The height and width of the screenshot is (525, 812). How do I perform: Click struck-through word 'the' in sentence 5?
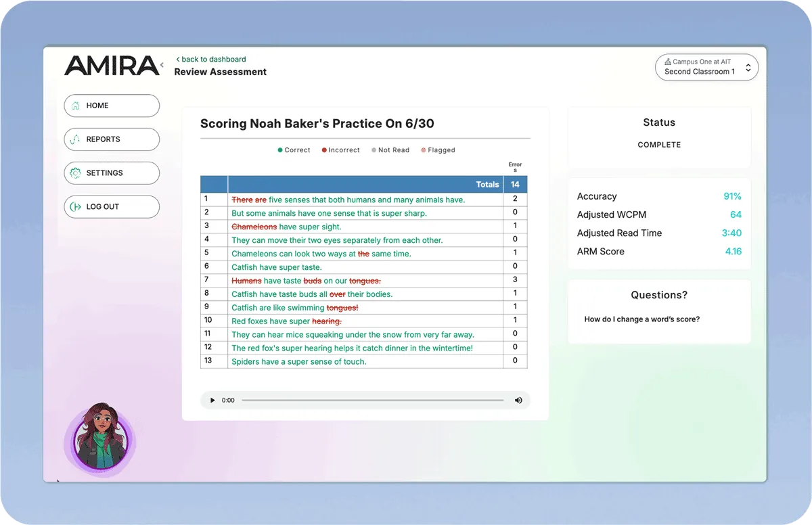[x=363, y=254]
